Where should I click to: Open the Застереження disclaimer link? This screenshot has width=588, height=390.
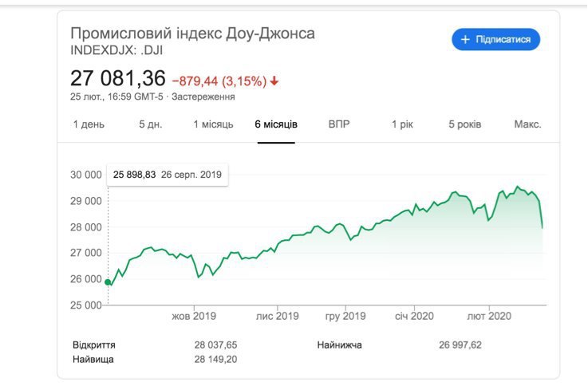(203, 97)
